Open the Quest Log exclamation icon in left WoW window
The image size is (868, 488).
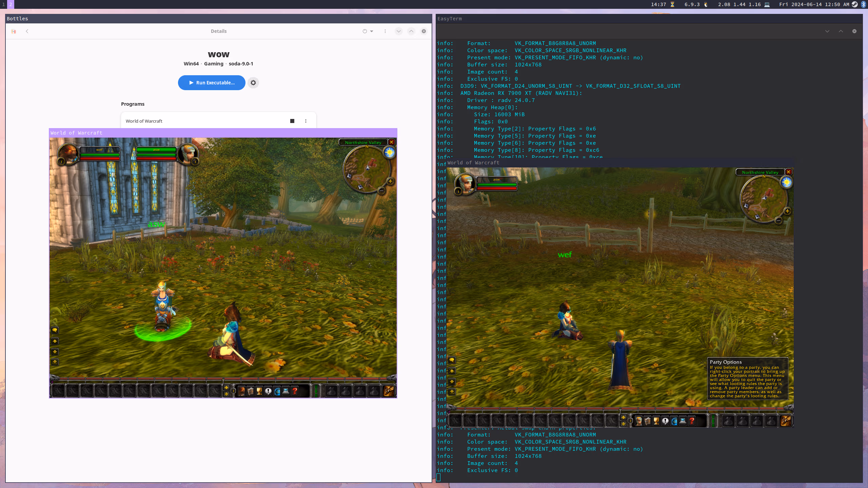click(x=268, y=391)
